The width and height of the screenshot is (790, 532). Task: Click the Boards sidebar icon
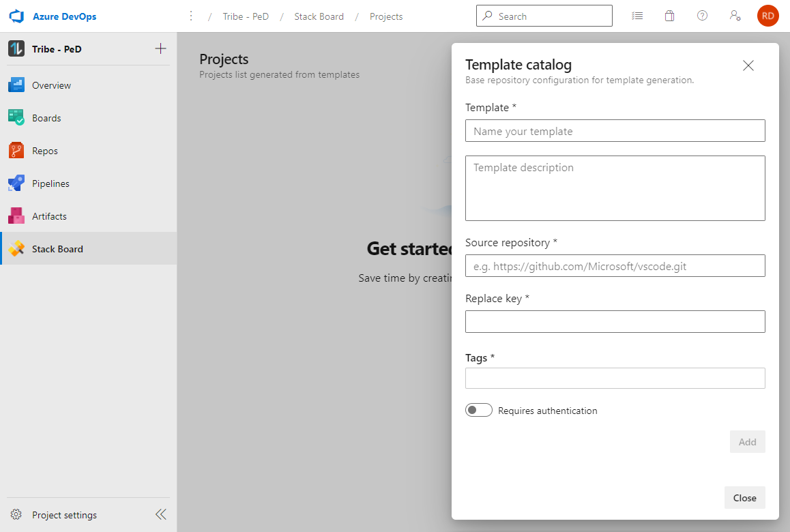pos(16,117)
